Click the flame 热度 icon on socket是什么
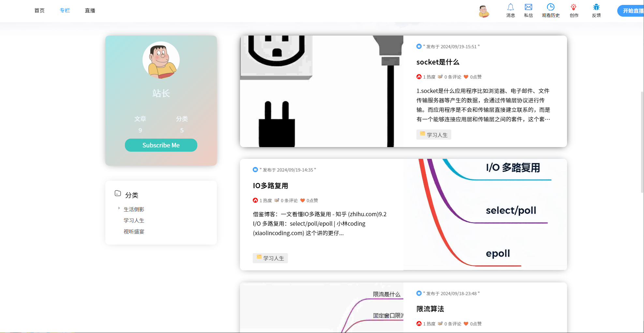Viewport: 644px width, 333px height. (x=419, y=77)
